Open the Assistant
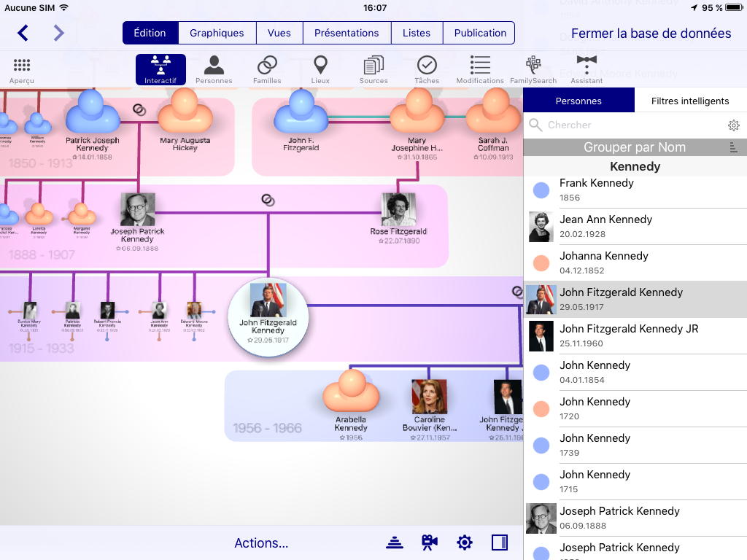Image resolution: width=747 pixels, height=560 pixels. pos(587,69)
